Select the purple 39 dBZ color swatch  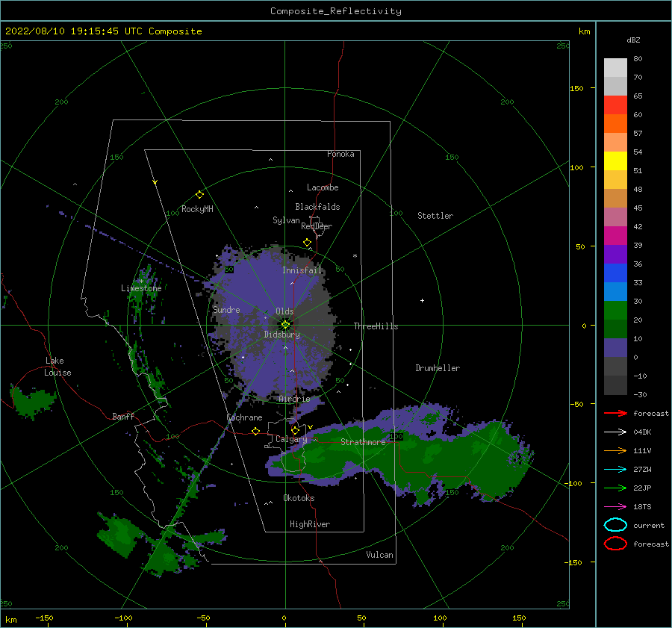pyautogui.click(x=615, y=254)
